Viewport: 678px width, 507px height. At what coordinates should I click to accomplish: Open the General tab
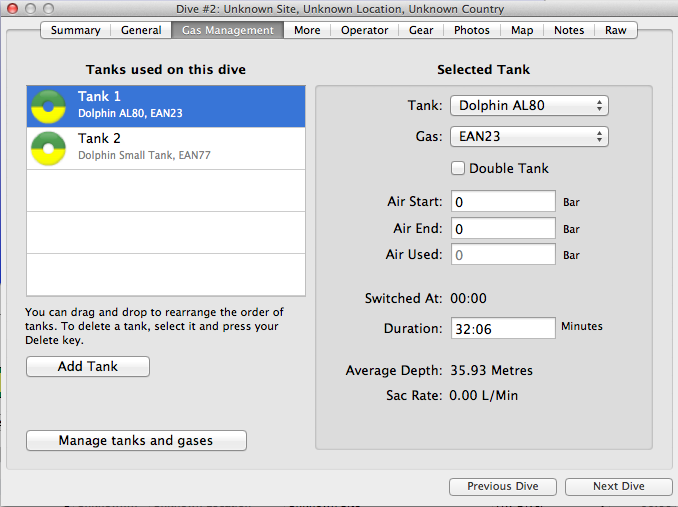pos(141,30)
